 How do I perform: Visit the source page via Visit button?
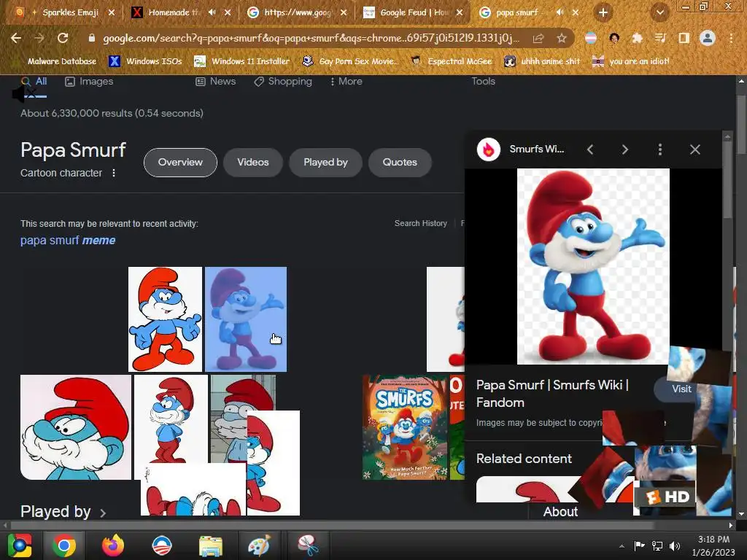pyautogui.click(x=681, y=389)
